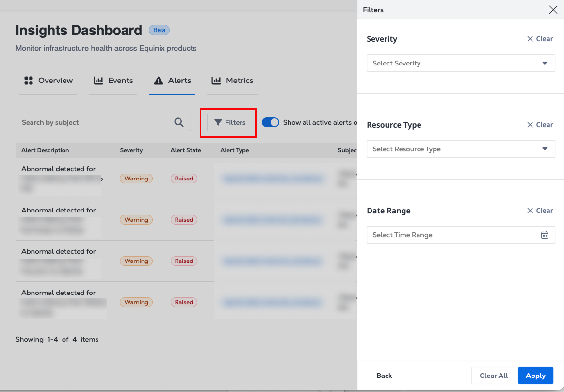Clear the Resource Type filter
The width and height of the screenshot is (564, 392).
click(x=540, y=125)
